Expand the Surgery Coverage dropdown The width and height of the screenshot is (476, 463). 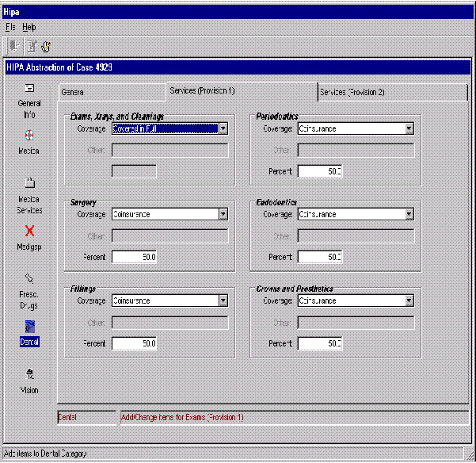(223, 214)
